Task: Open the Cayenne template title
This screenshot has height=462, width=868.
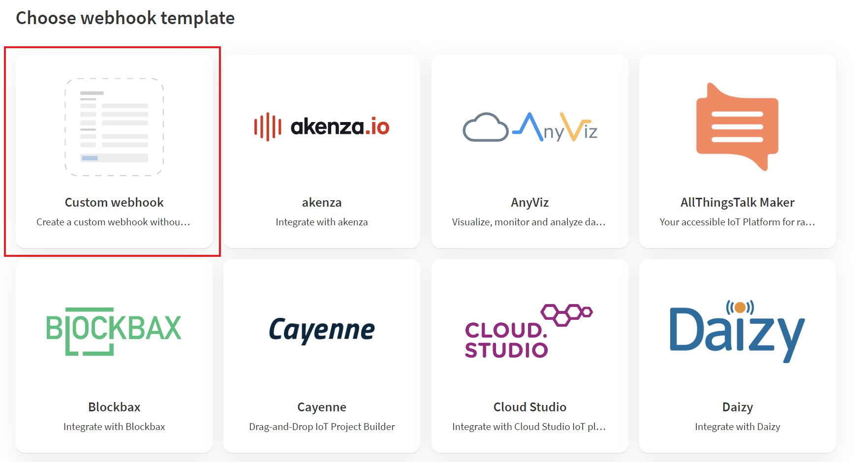Action: [x=322, y=407]
